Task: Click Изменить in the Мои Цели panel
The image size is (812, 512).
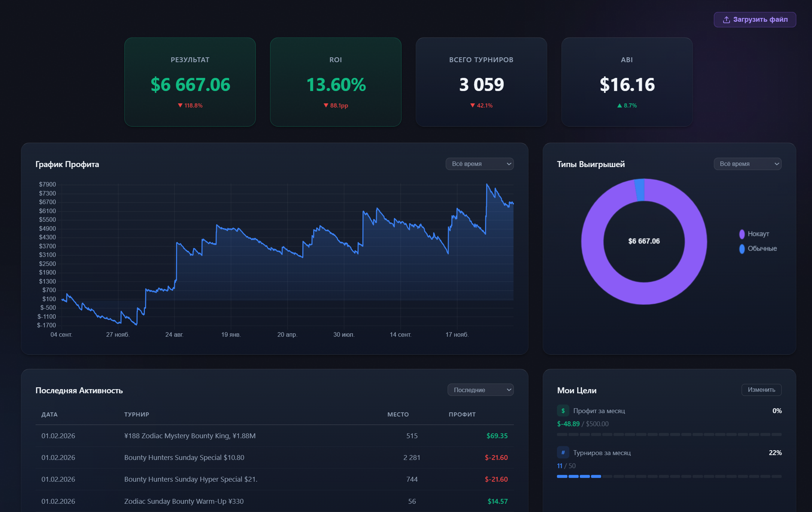Action: tap(761, 390)
